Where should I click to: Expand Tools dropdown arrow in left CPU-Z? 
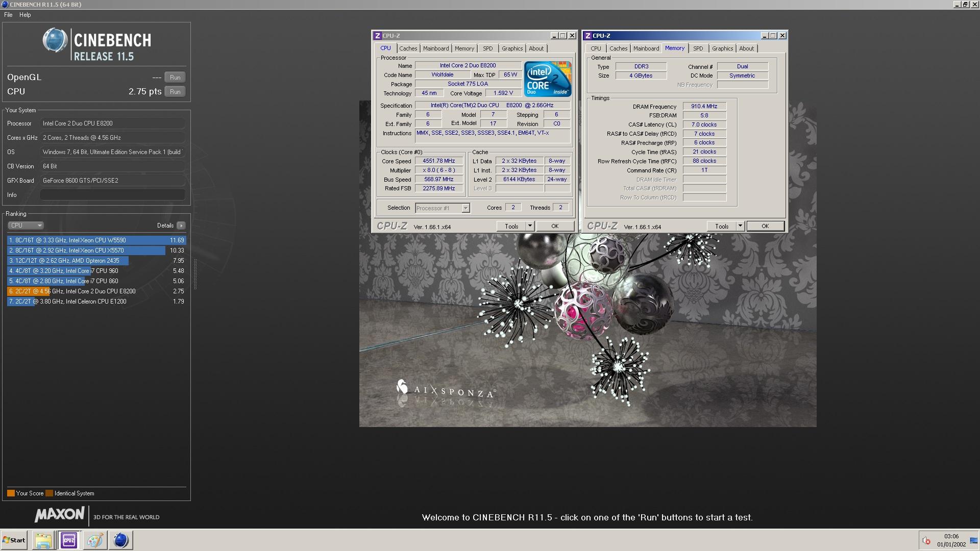[x=530, y=226]
